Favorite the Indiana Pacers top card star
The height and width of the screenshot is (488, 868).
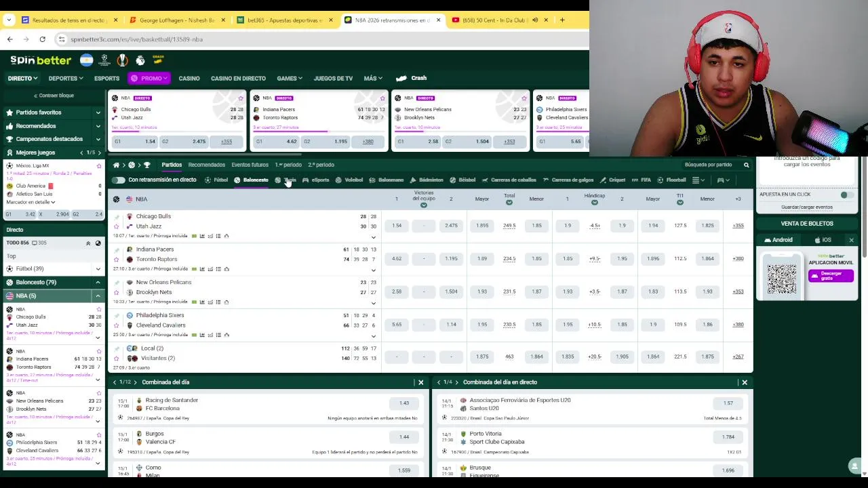tap(382, 98)
